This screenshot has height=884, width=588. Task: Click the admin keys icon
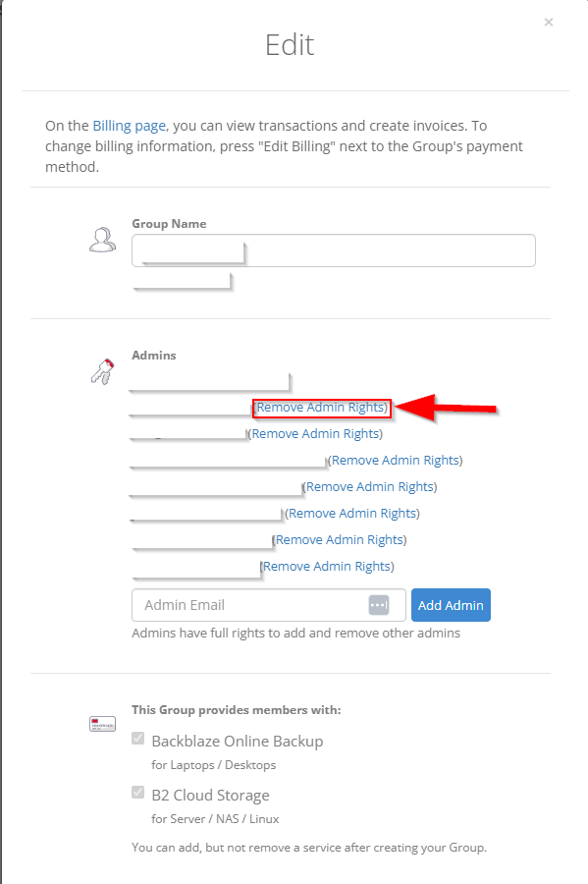(x=102, y=371)
